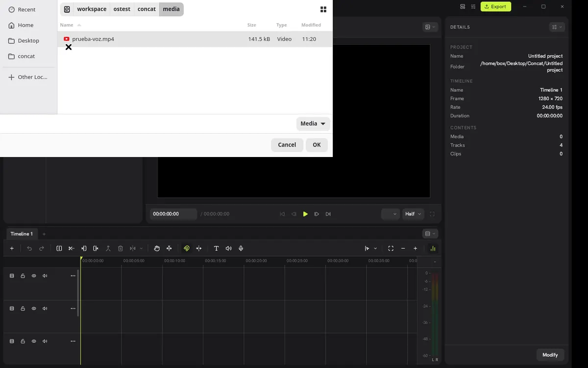The height and width of the screenshot is (368, 588).
Task: Click the speaker audio icon in timeline toolbar
Action: [228, 248]
